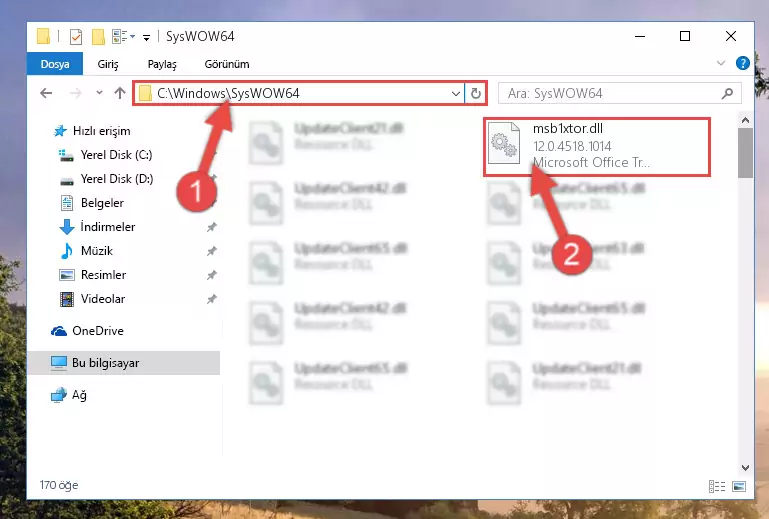Switch to the Görünüm ribbon tab
Screen dimensions: 769x519
(227, 64)
